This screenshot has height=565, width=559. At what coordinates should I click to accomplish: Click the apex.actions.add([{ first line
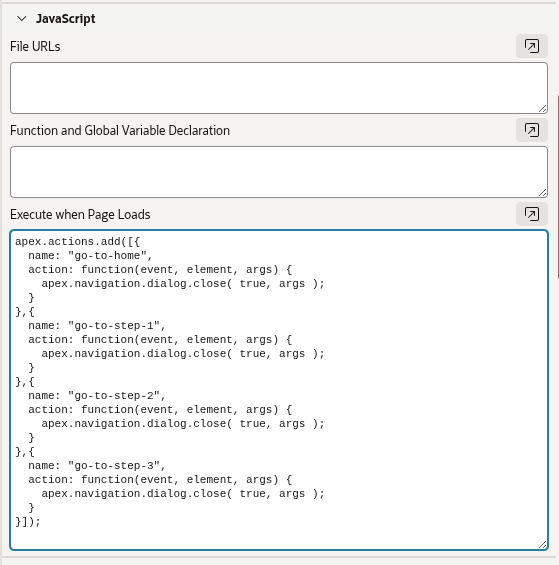(77, 241)
